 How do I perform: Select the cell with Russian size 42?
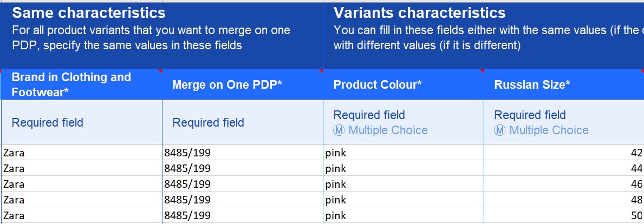tap(564, 153)
